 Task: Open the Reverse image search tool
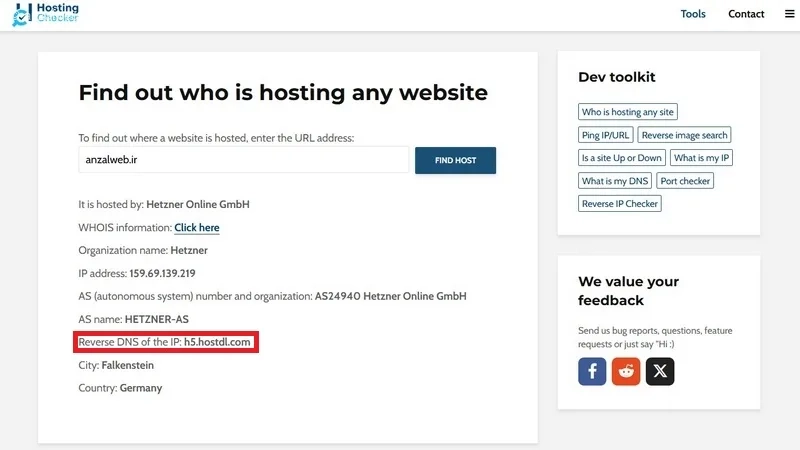[x=684, y=135]
